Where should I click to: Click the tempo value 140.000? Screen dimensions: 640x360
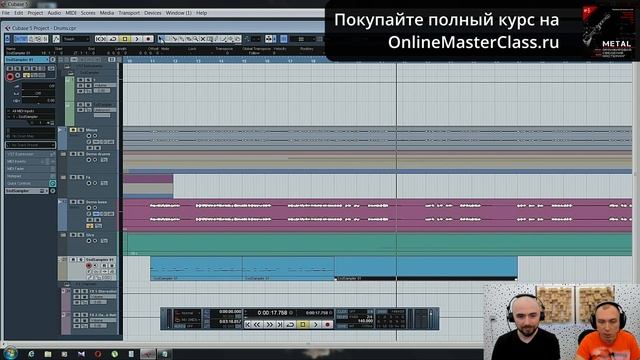[x=365, y=321]
